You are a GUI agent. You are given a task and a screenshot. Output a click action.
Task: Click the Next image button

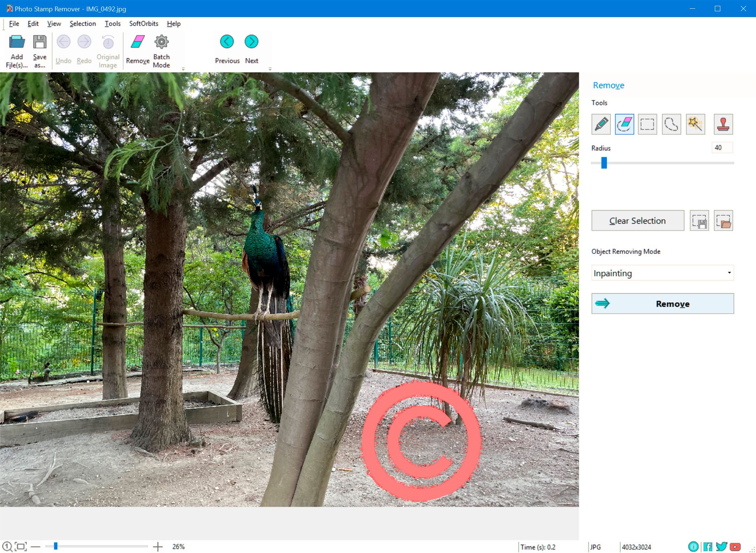coord(251,41)
